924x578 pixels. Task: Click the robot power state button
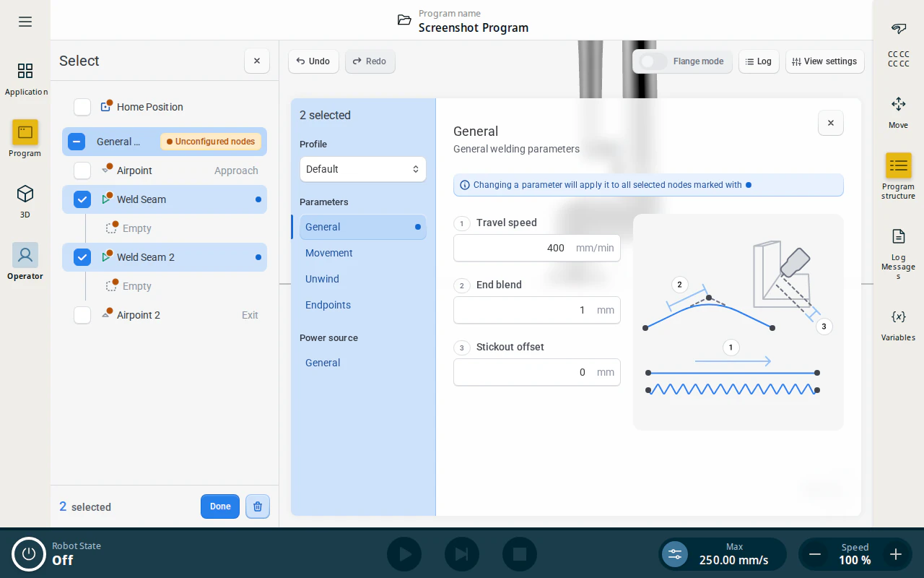29,553
